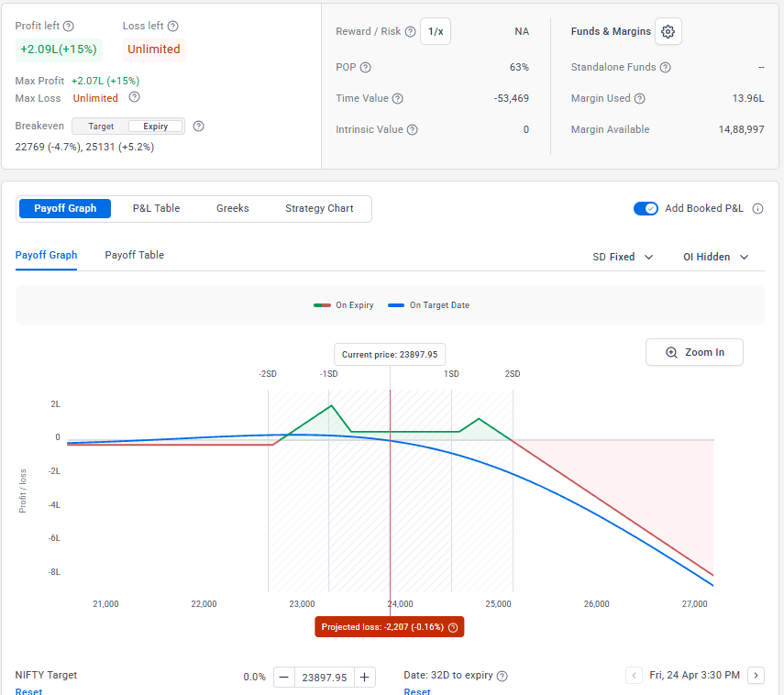
Task: Select Expiry breakeven option
Action: click(x=156, y=127)
